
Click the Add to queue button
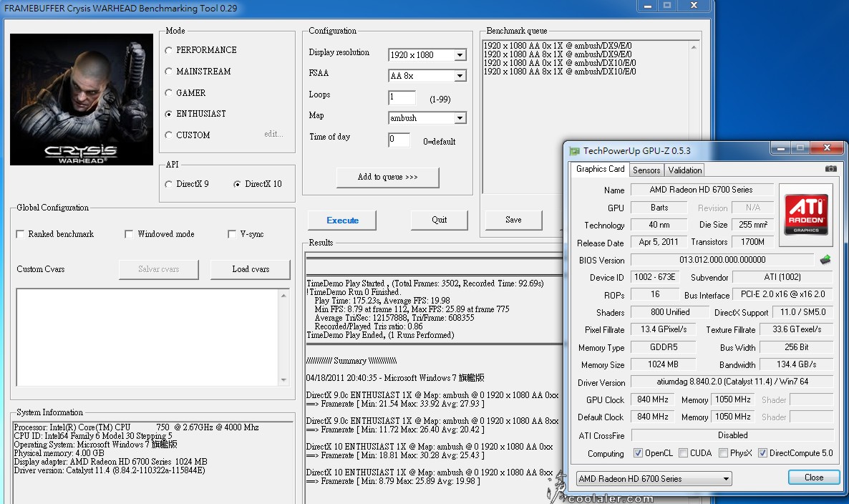[x=388, y=177]
